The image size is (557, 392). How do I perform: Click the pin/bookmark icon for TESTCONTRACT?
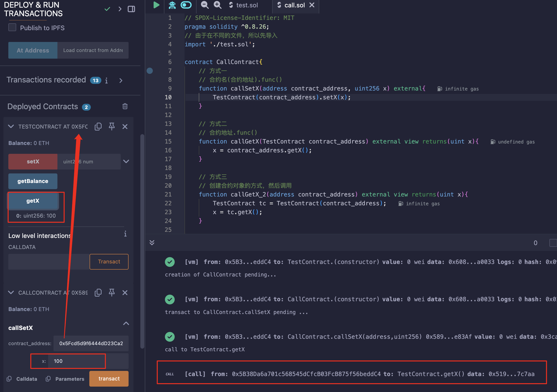click(x=112, y=126)
